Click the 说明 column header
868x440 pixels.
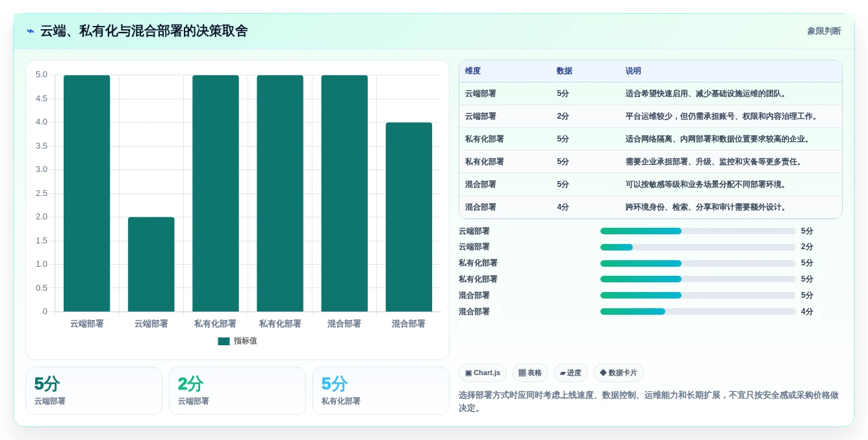coord(633,71)
